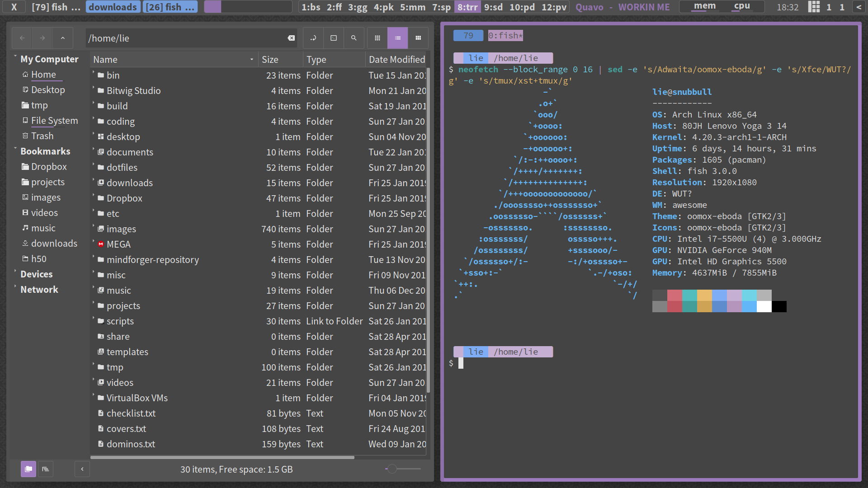Expand the coding folder row

[94, 119]
